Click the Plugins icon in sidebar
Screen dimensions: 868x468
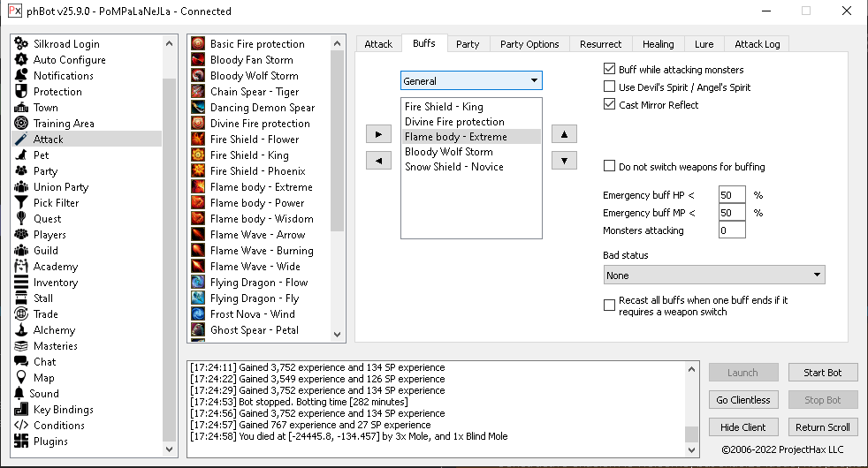tap(21, 442)
